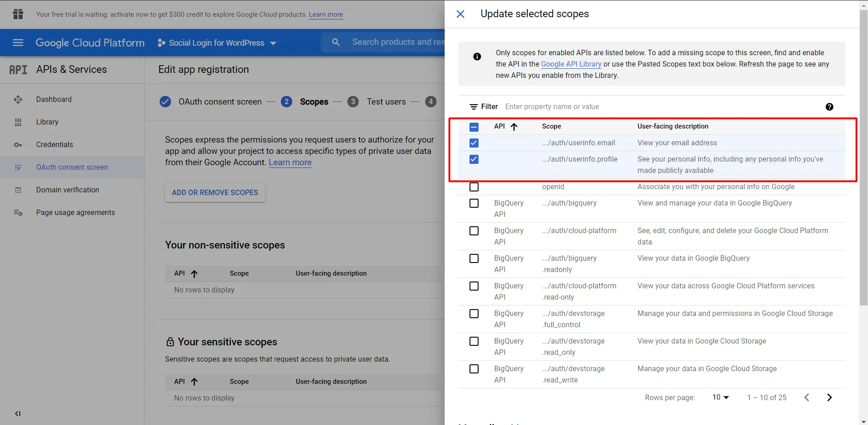The width and height of the screenshot is (868, 425).
Task: Click the panel's vertical scrollbar
Action: tap(864, 158)
